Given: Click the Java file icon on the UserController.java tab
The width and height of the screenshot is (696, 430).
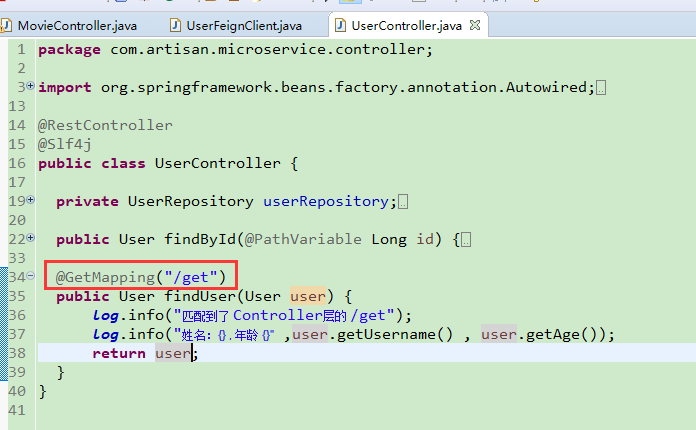Looking at the screenshot, I should point(340,25).
